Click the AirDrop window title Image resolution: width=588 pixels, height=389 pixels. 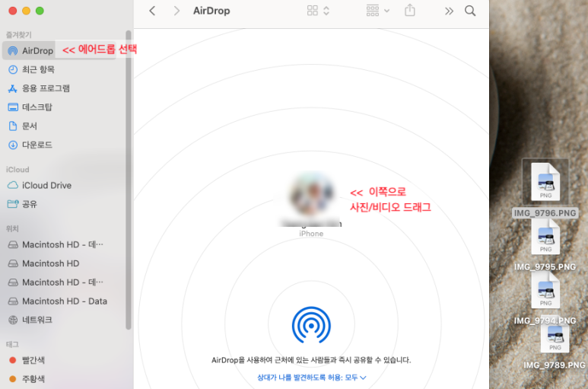(x=211, y=11)
